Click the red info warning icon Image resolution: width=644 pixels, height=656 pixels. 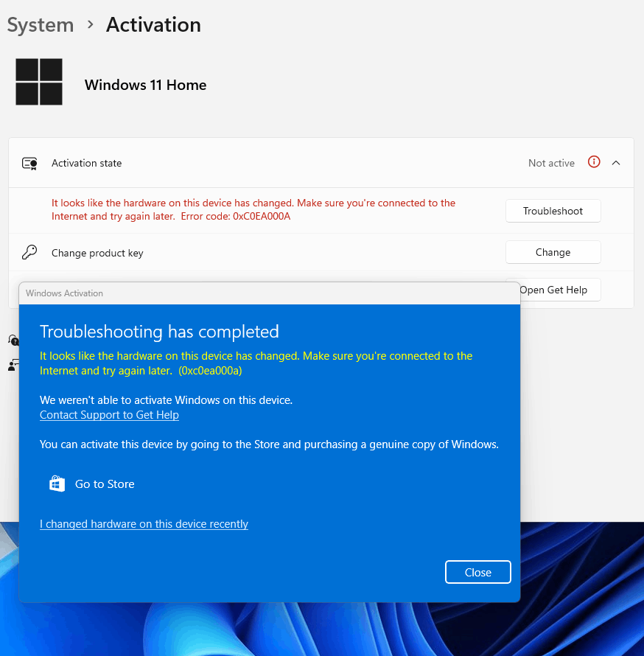pyautogui.click(x=594, y=162)
